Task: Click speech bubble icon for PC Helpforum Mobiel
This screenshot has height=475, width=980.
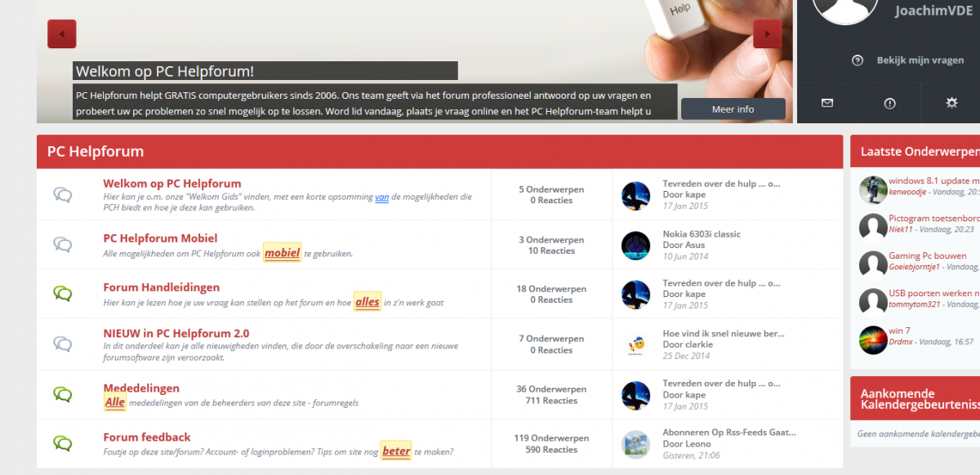Action: [63, 244]
